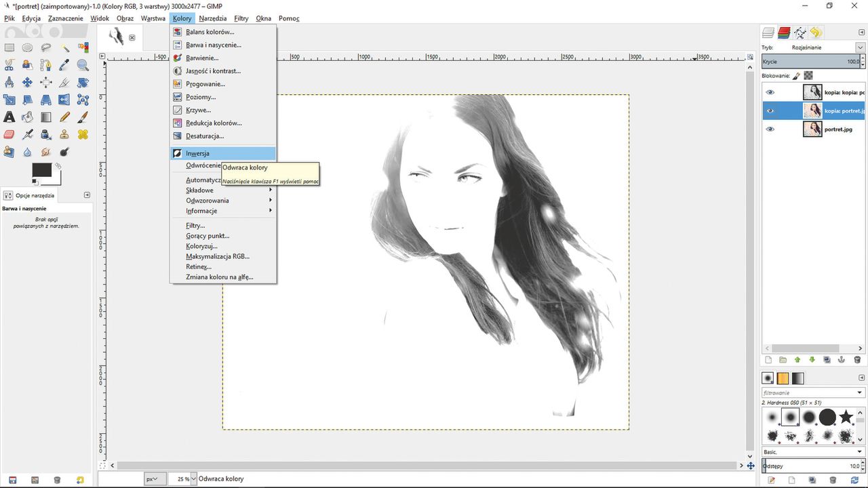868x488 pixels.
Task: Select the Bucket Fill tool
Action: [28, 118]
